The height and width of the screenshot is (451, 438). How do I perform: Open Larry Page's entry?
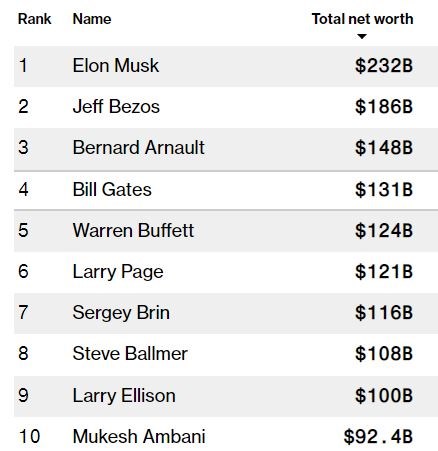(118, 272)
